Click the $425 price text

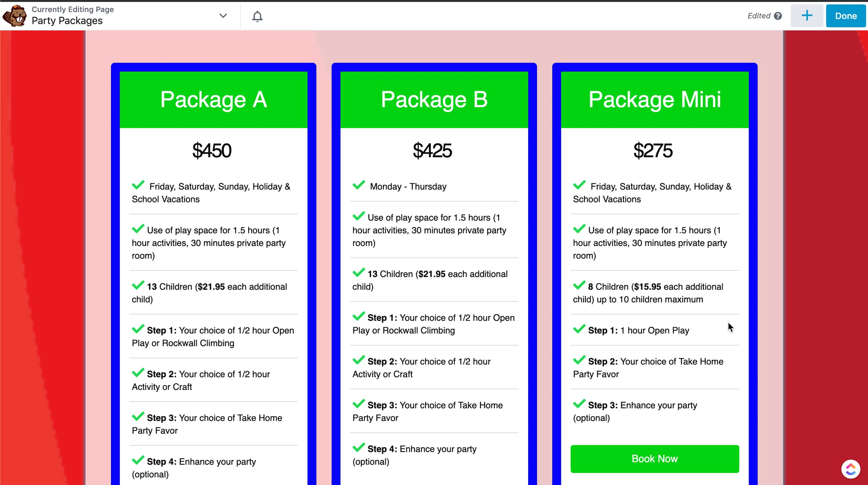[433, 150]
